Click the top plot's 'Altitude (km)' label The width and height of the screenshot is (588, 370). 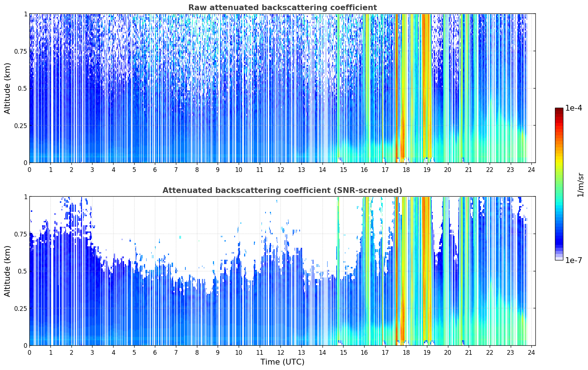pos(8,88)
